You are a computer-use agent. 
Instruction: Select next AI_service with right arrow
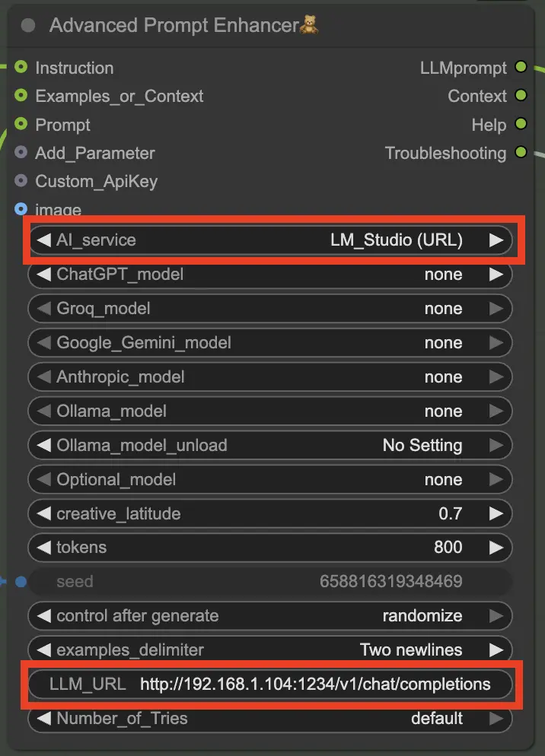pos(496,240)
